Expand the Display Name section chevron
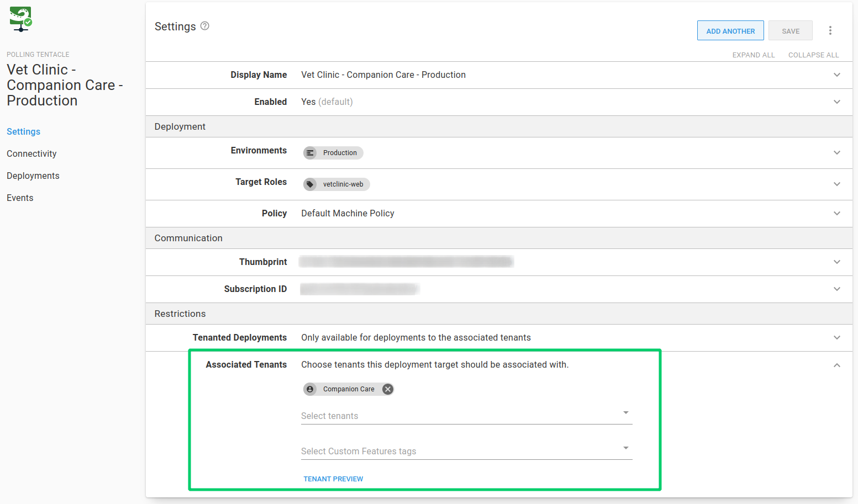 836,75
